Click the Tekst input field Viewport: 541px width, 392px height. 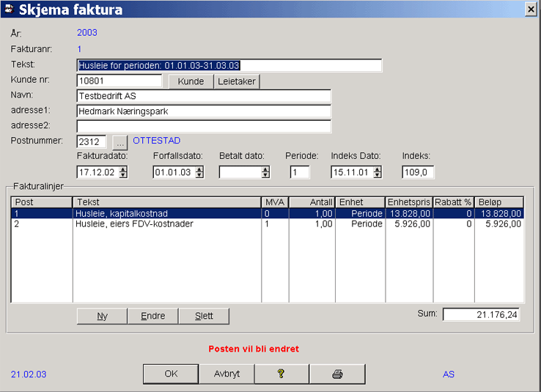229,65
